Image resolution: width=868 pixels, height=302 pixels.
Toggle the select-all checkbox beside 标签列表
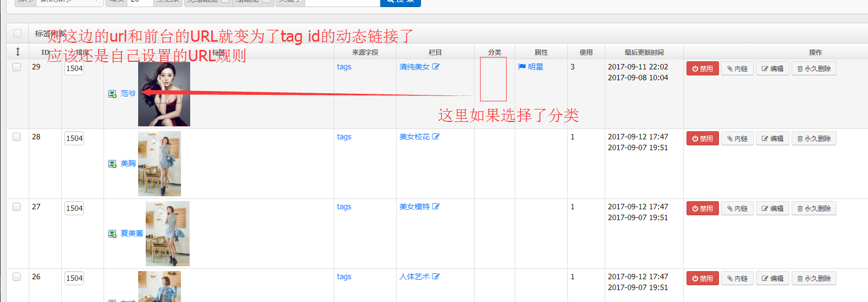(18, 34)
